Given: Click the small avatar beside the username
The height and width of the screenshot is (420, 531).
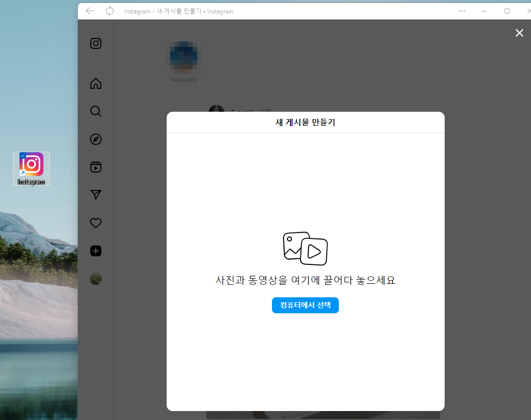Looking at the screenshot, I should click(x=216, y=111).
